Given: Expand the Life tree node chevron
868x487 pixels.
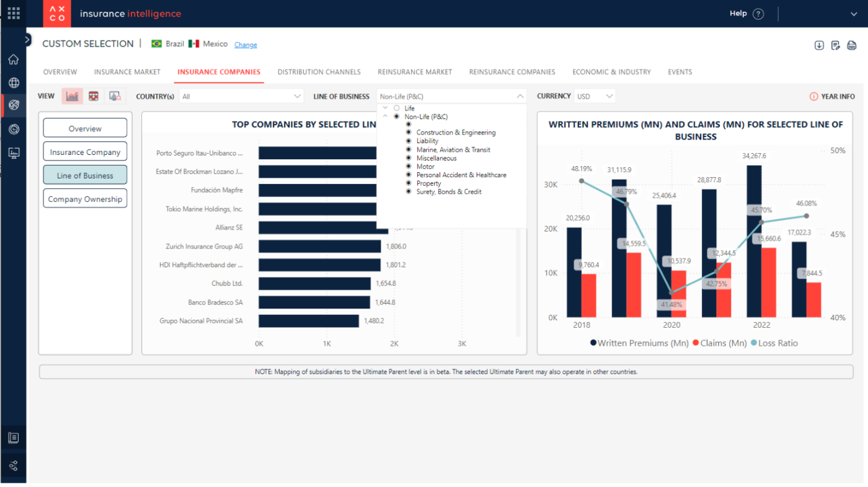Looking at the screenshot, I should coord(385,108).
